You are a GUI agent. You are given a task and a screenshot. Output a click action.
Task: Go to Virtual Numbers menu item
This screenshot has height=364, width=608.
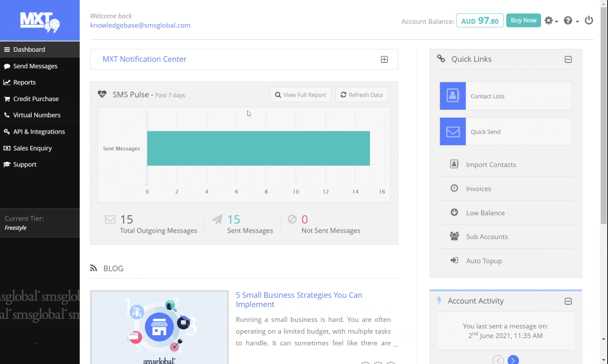click(x=37, y=115)
